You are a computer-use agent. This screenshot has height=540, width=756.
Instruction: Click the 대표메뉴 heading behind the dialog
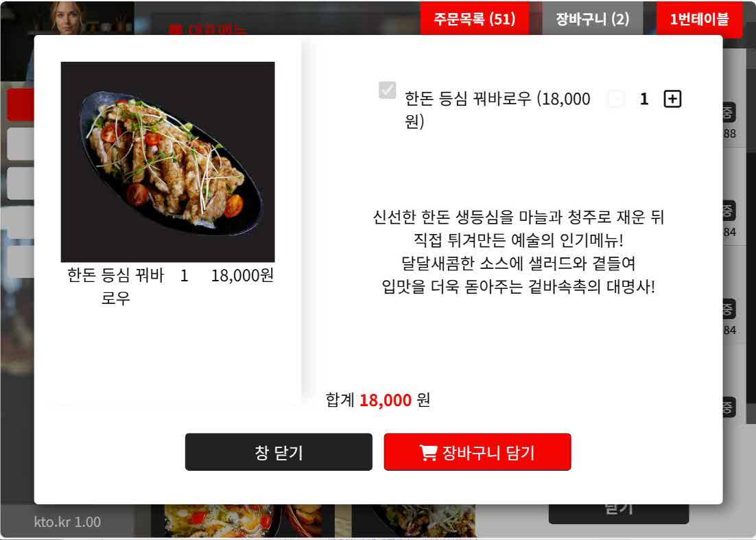tap(208, 30)
